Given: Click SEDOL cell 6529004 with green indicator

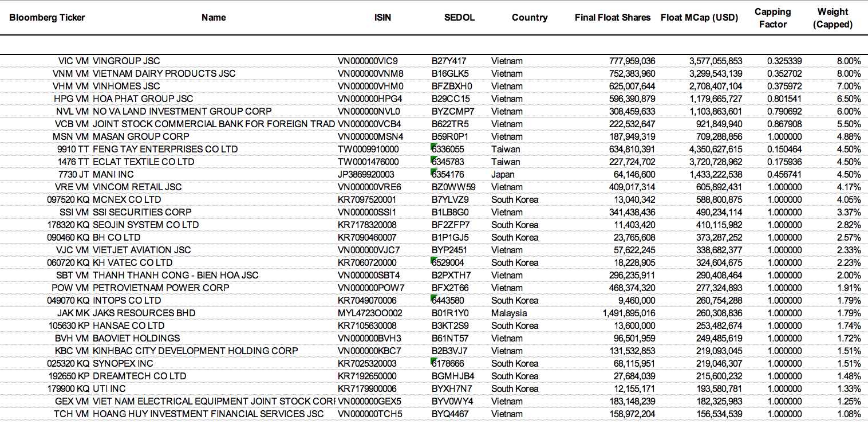Looking at the screenshot, I should (448, 262).
